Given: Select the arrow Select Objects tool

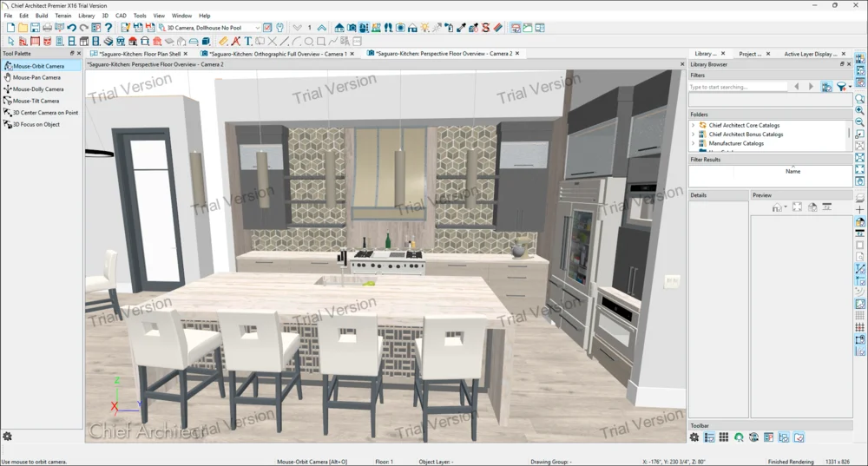Looking at the screenshot, I should pos(10,41).
